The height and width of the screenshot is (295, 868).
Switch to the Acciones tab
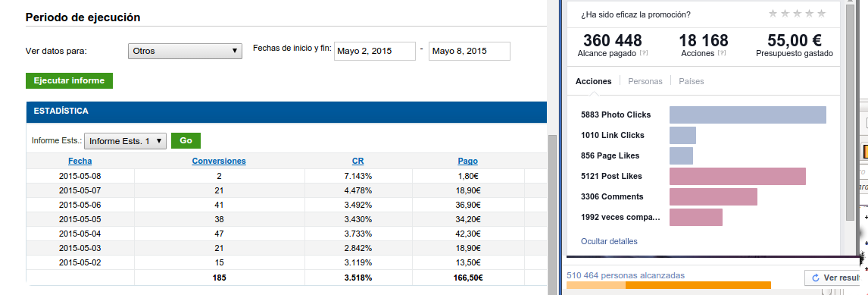593,81
